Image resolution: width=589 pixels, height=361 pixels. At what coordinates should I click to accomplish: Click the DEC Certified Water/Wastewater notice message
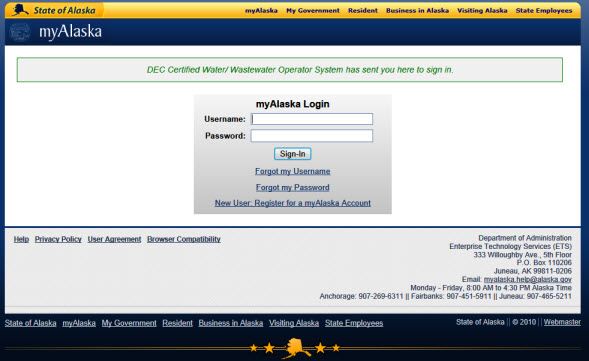coord(300,70)
